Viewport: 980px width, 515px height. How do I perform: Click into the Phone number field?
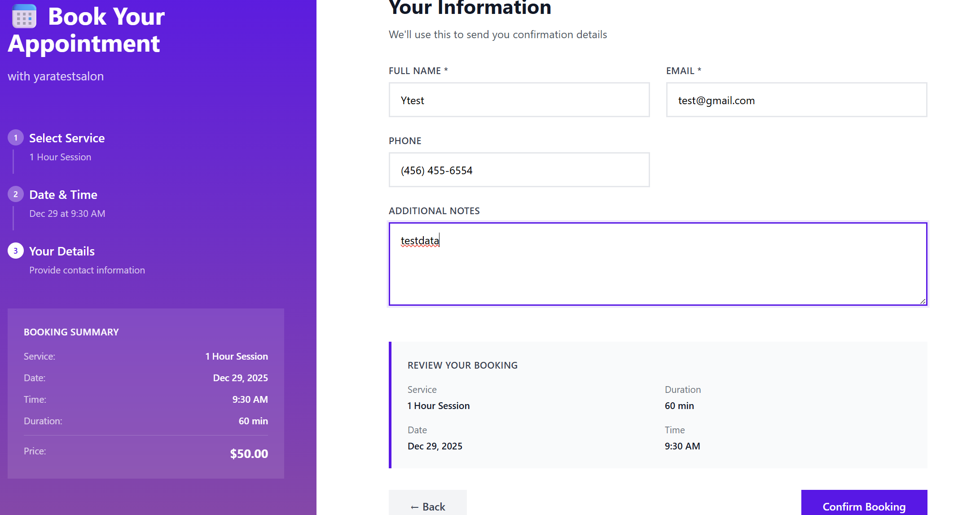[519, 170]
